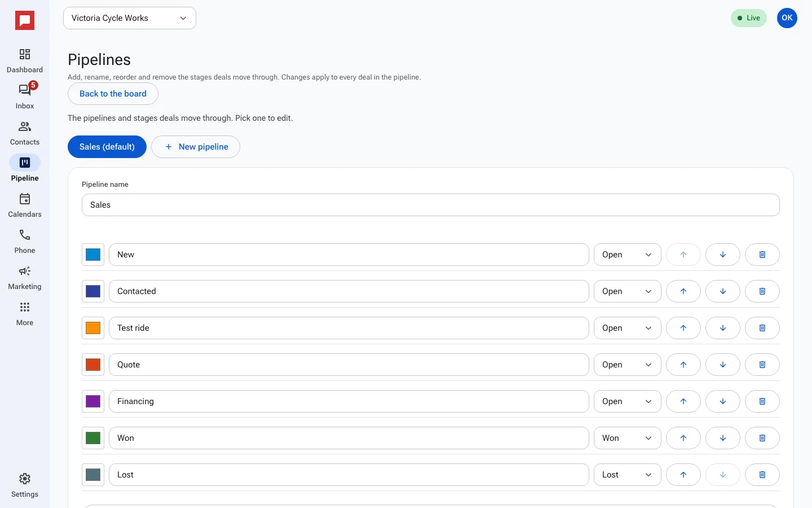This screenshot has height=508, width=812.
Task: Open status dropdown for the New stage
Action: (x=628, y=255)
